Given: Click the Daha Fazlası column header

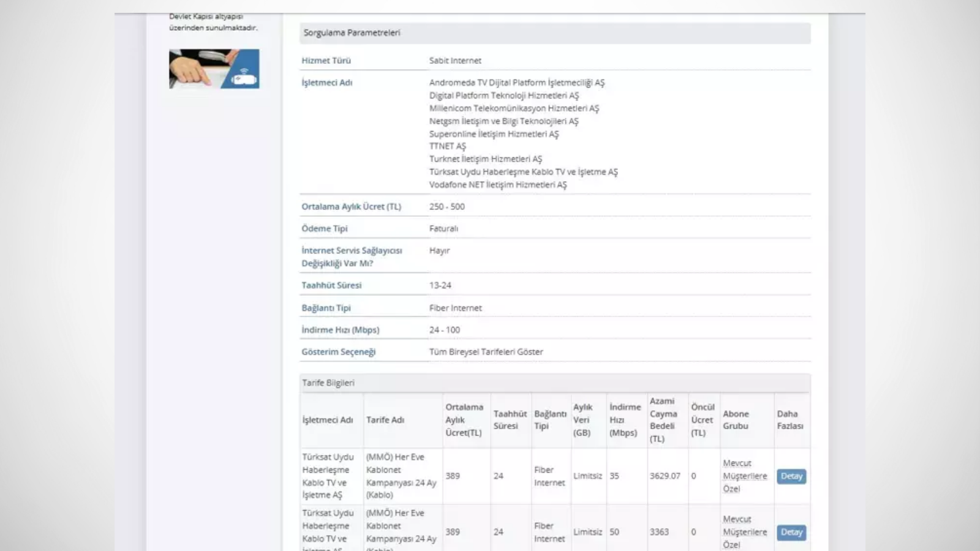Looking at the screenshot, I should click(790, 420).
